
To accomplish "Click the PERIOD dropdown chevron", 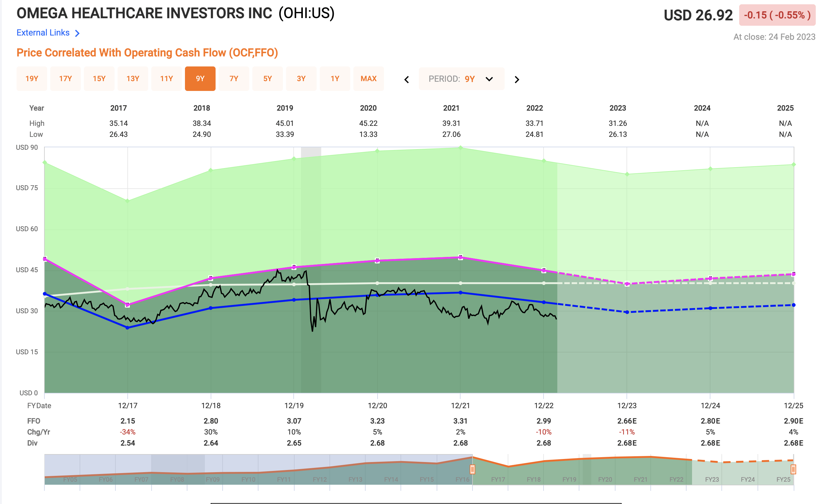I will click(x=489, y=79).
